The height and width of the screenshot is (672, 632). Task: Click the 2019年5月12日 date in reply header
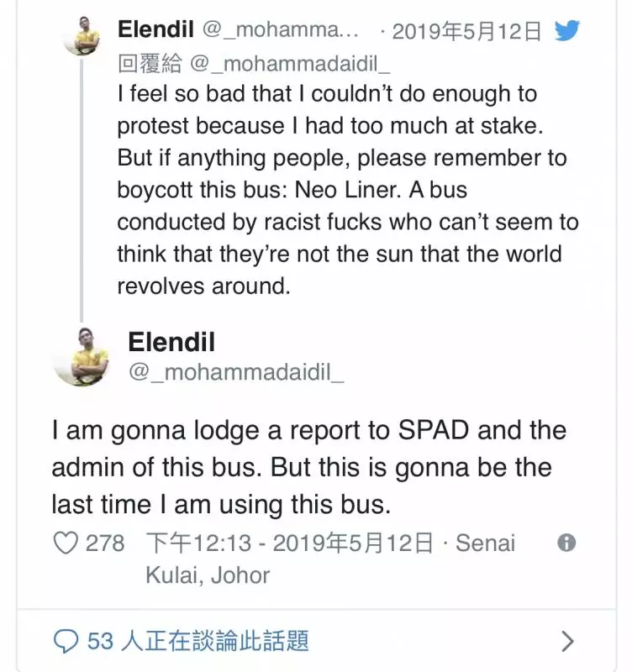pyautogui.click(x=466, y=31)
